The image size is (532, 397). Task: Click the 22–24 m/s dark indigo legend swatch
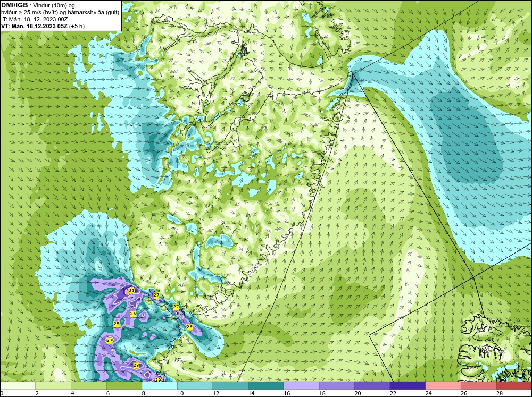point(408,386)
